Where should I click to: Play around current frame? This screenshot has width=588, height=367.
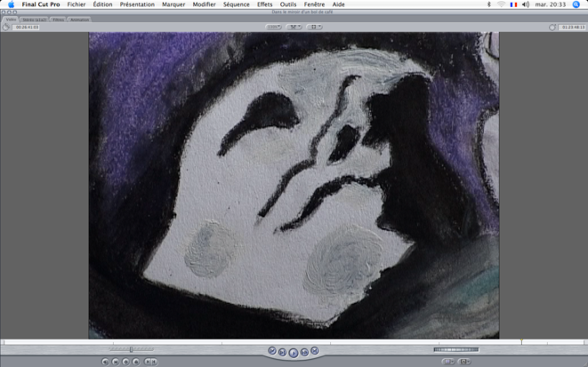pos(304,353)
